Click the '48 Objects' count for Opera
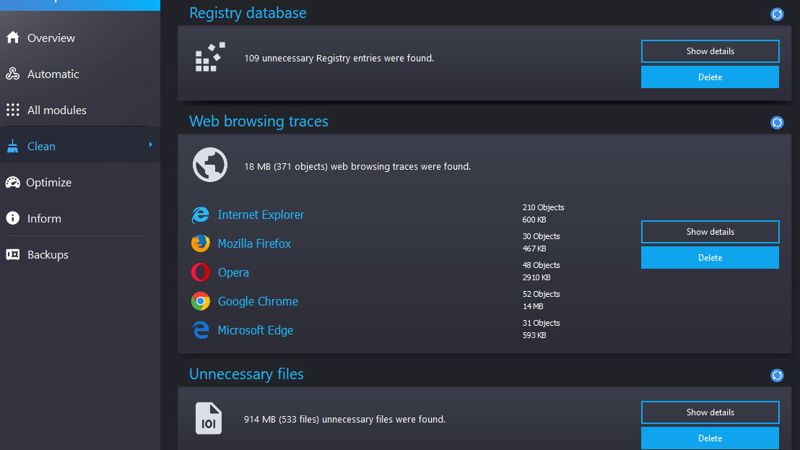Screen dimensions: 800x450 click(x=541, y=265)
